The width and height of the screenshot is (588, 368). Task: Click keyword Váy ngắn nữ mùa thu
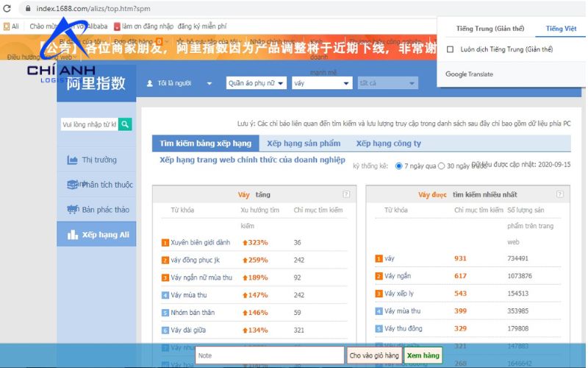coord(201,277)
